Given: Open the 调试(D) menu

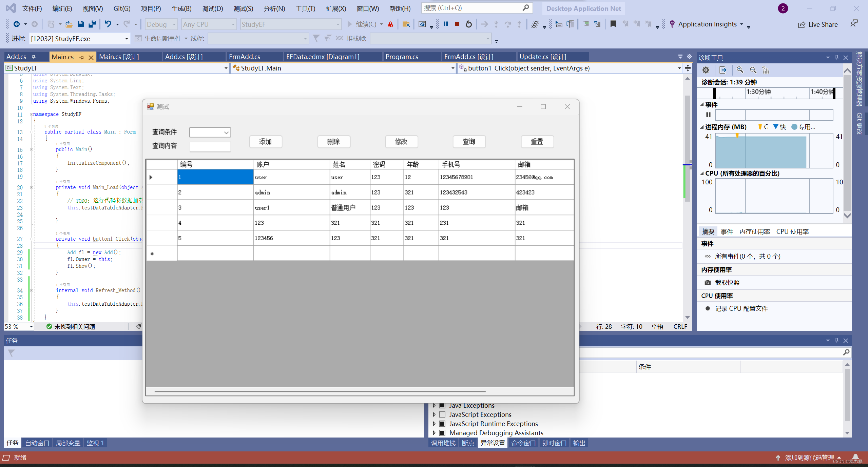Looking at the screenshot, I should tap(212, 8).
